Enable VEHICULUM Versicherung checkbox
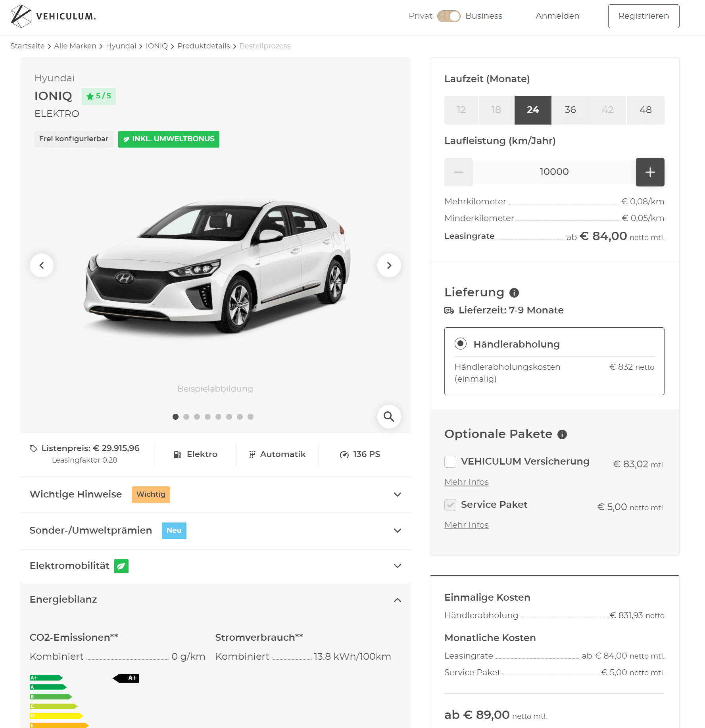Viewport: 705px width, 728px height. [x=450, y=462]
